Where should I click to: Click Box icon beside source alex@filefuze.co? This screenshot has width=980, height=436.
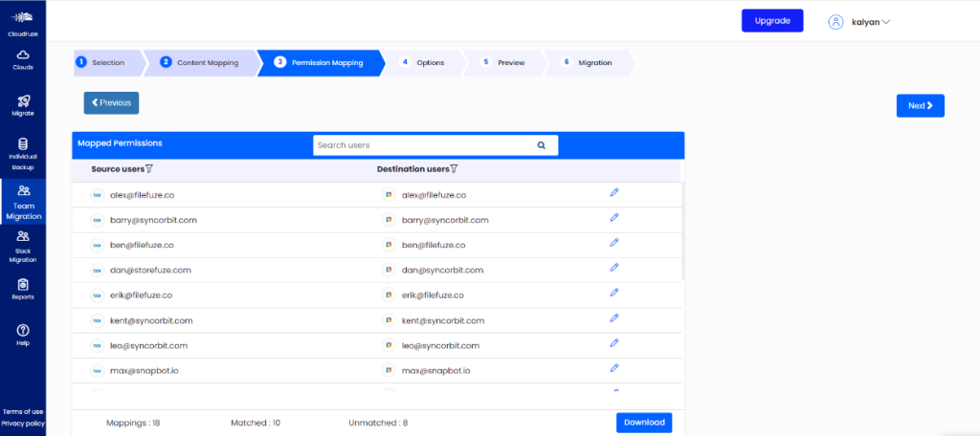tap(97, 195)
